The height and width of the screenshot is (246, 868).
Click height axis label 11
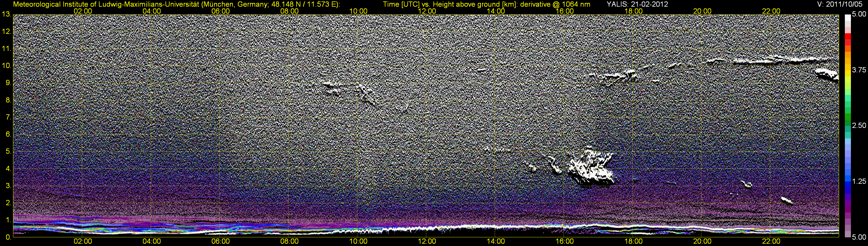[x=6, y=49]
